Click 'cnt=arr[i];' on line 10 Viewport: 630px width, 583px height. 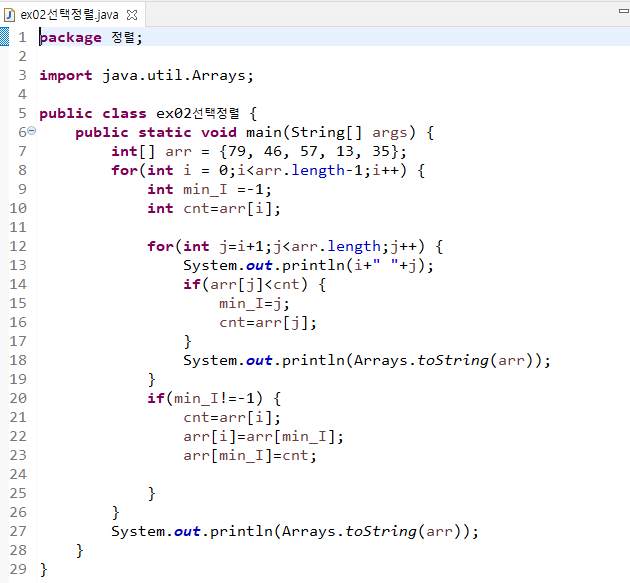[232, 209]
